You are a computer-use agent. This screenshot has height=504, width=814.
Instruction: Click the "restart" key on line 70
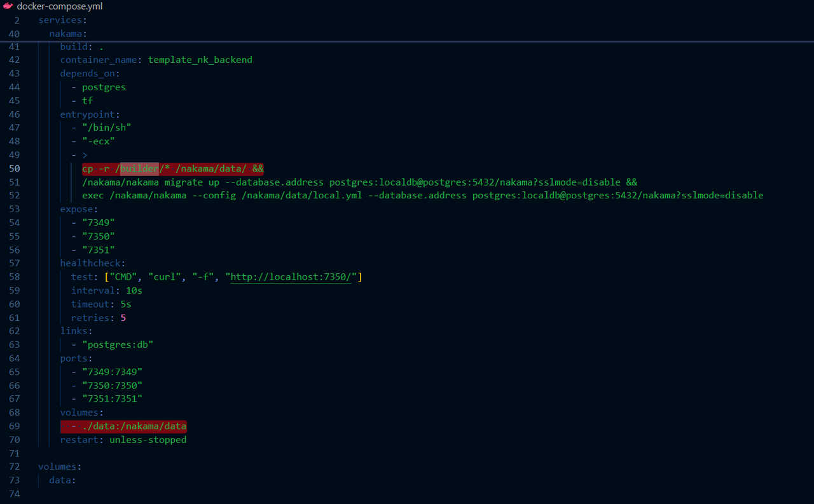79,440
